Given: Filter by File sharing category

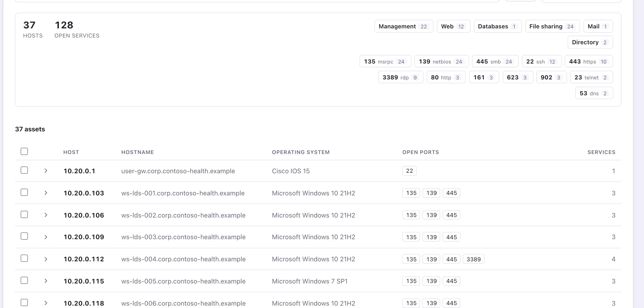Looking at the screenshot, I should (552, 26).
